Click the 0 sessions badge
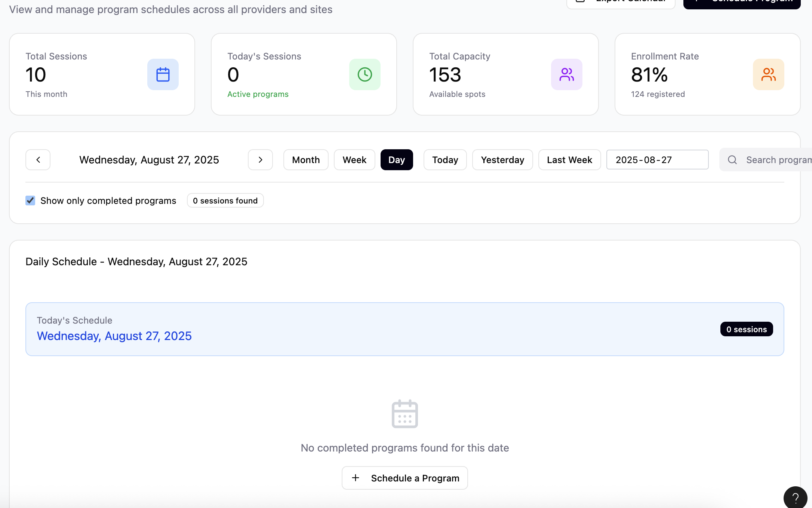812x508 pixels. click(746, 330)
